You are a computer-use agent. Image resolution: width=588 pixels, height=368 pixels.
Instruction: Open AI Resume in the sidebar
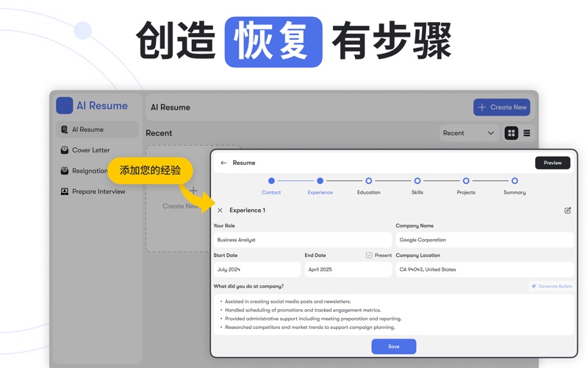pos(97,130)
